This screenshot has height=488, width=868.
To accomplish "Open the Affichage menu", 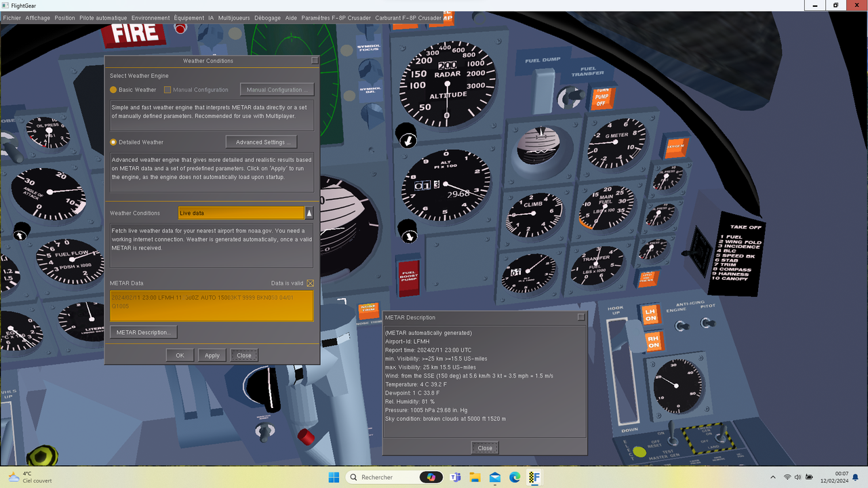I will tap(37, 18).
